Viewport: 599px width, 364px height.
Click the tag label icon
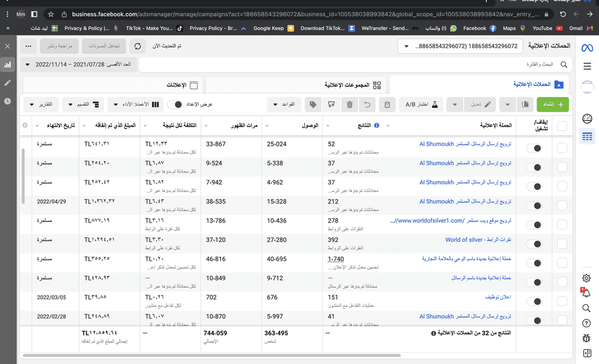pos(313,105)
